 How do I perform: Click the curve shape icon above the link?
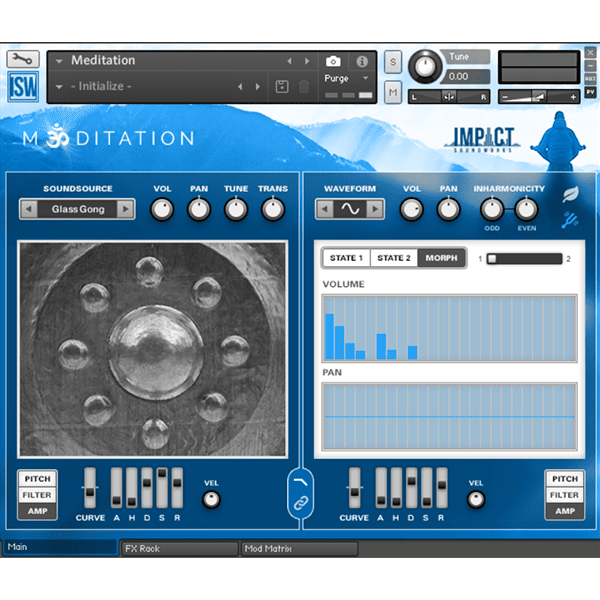click(301, 482)
